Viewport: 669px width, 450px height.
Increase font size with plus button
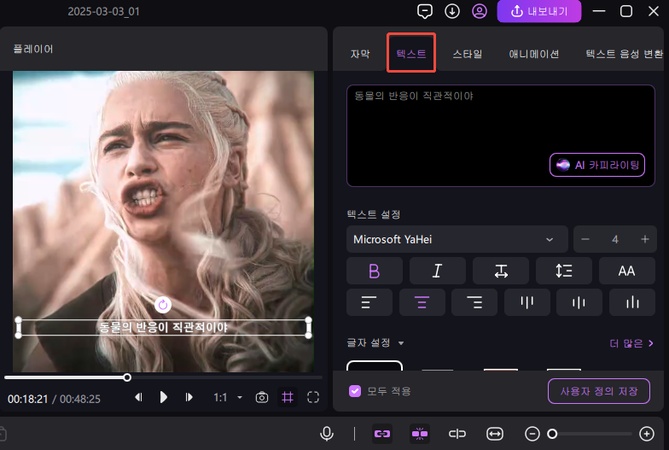pos(645,239)
